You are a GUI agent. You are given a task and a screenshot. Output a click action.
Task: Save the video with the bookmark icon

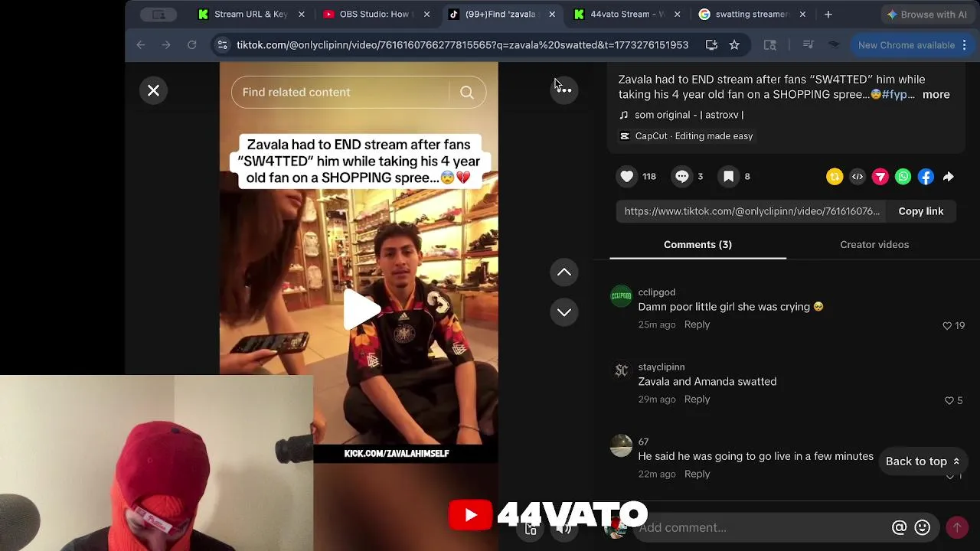pos(729,177)
